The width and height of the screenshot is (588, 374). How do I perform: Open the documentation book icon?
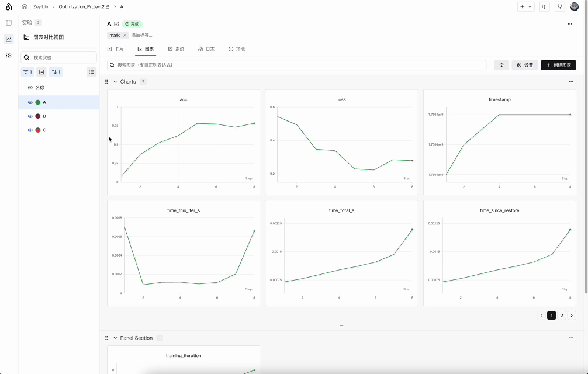pyautogui.click(x=545, y=6)
